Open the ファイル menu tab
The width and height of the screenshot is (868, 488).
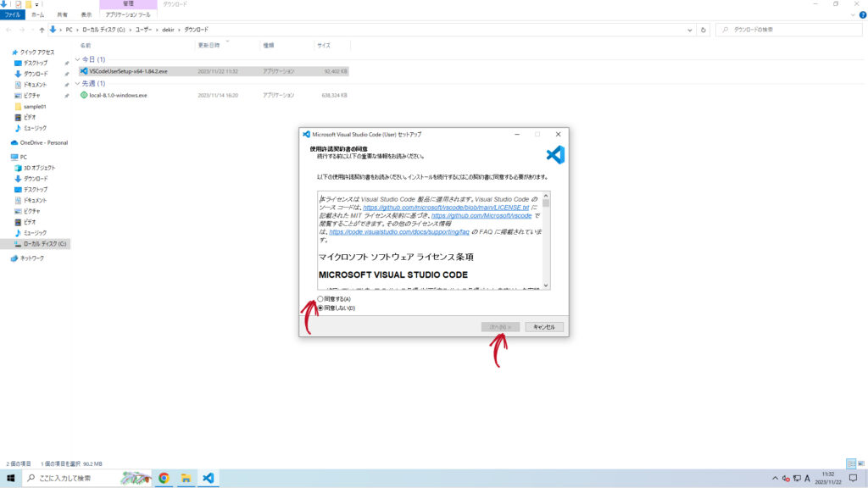(x=12, y=15)
